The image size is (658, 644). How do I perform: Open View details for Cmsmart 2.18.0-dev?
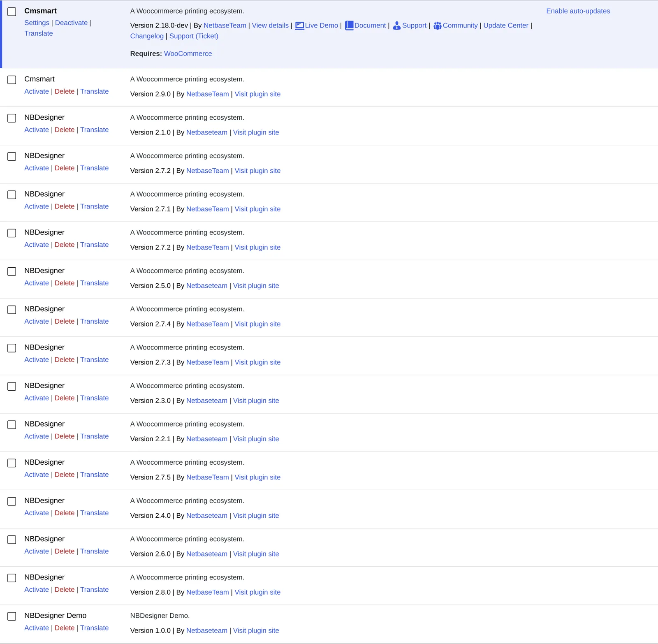270,25
